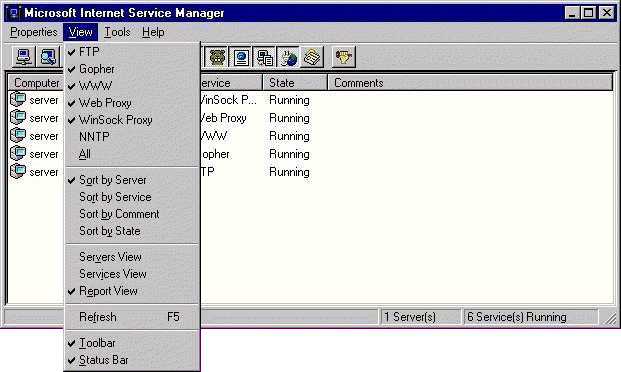Choose All in the View menu
The width and height of the screenshot is (621, 372).
(x=131, y=154)
